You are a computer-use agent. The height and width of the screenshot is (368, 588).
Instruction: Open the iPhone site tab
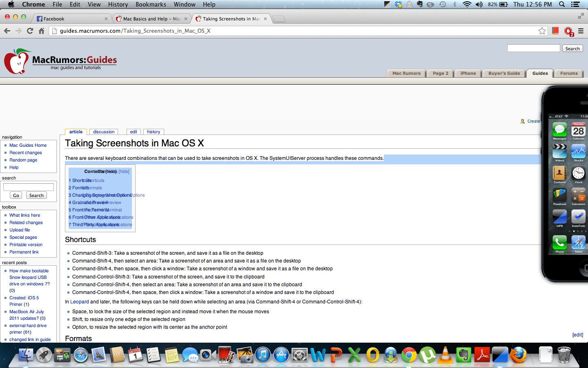pos(468,73)
